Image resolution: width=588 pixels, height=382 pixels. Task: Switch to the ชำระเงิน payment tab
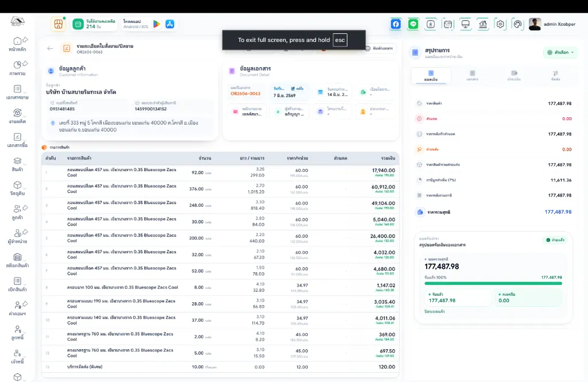[514, 75]
